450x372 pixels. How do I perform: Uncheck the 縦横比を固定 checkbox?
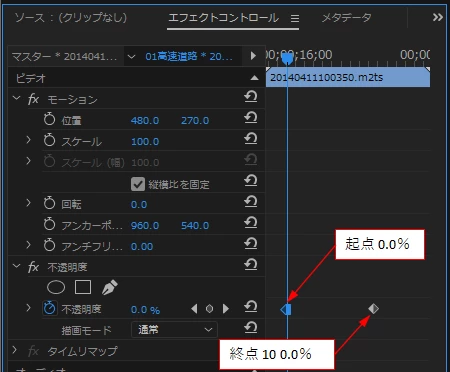click(x=138, y=184)
